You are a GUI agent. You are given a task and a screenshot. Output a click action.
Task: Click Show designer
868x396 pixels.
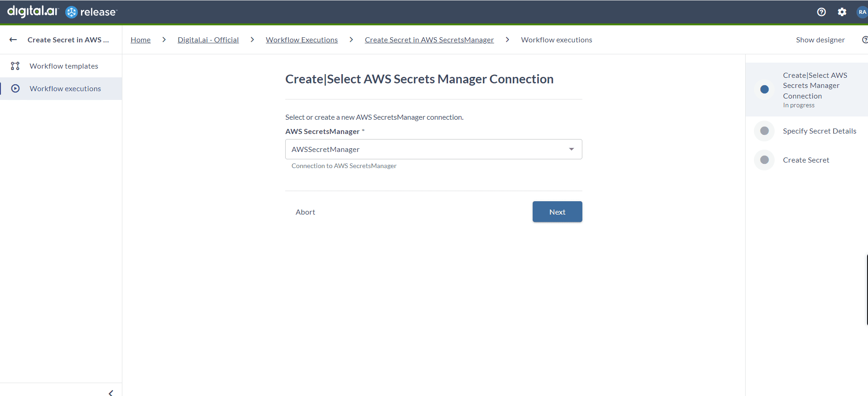[820, 40]
